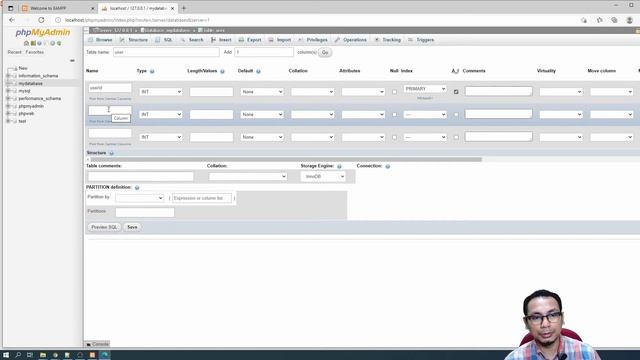Click the phpMyAdmin logo
Image resolution: width=640 pixels, height=360 pixels.
(x=43, y=32)
